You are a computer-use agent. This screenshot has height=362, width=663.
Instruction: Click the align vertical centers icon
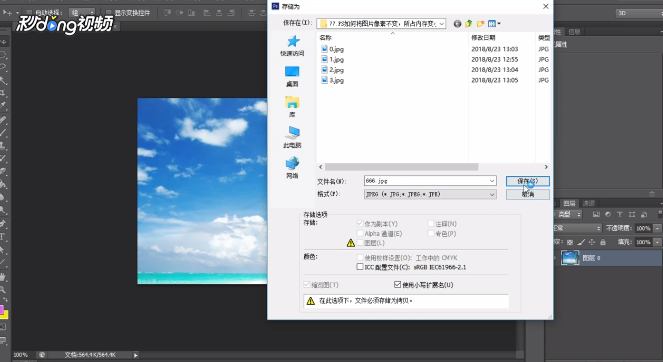pyautogui.click(x=179, y=13)
